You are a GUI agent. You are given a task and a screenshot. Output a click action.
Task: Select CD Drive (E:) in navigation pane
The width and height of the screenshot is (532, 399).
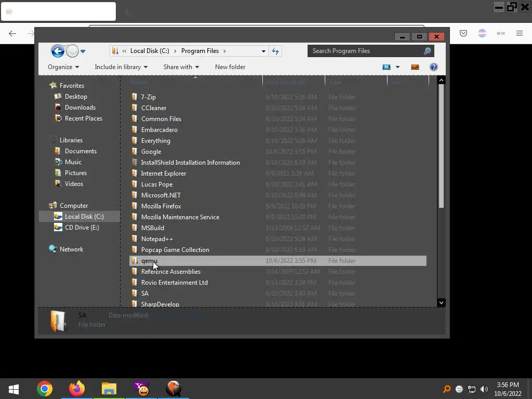click(82, 228)
